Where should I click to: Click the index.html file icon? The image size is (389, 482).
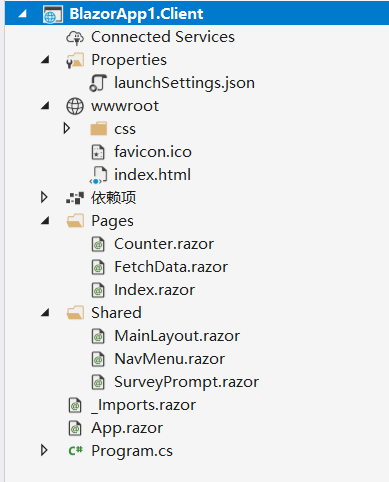98,176
